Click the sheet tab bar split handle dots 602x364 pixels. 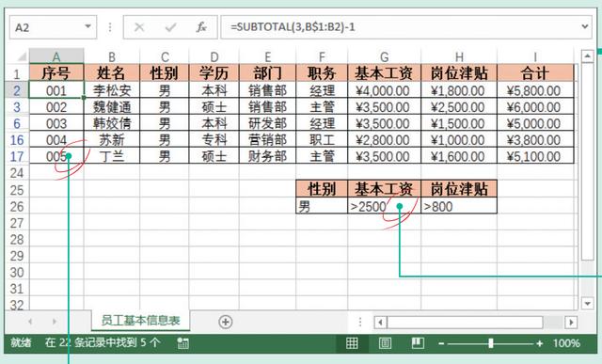(x=359, y=322)
